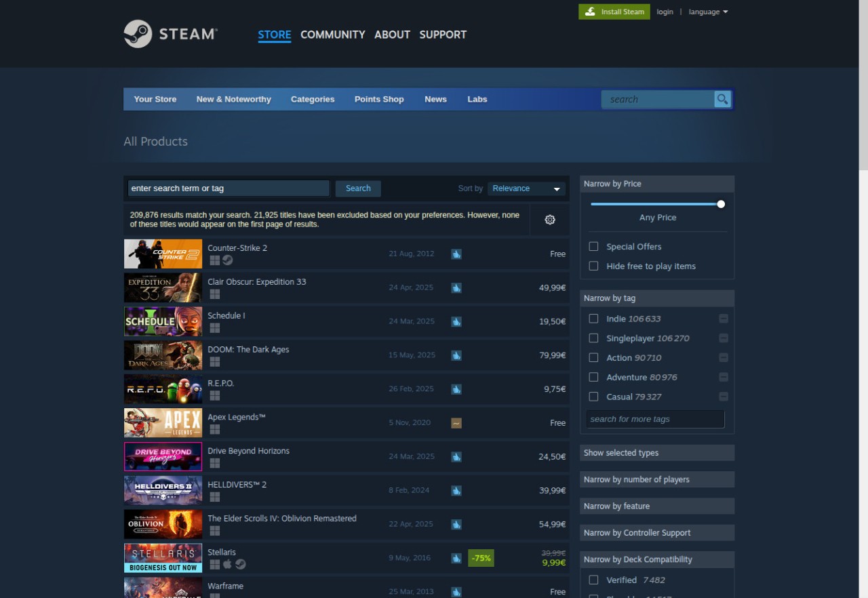
Task: Tick the Indie tag checkbox
Action: tap(593, 319)
